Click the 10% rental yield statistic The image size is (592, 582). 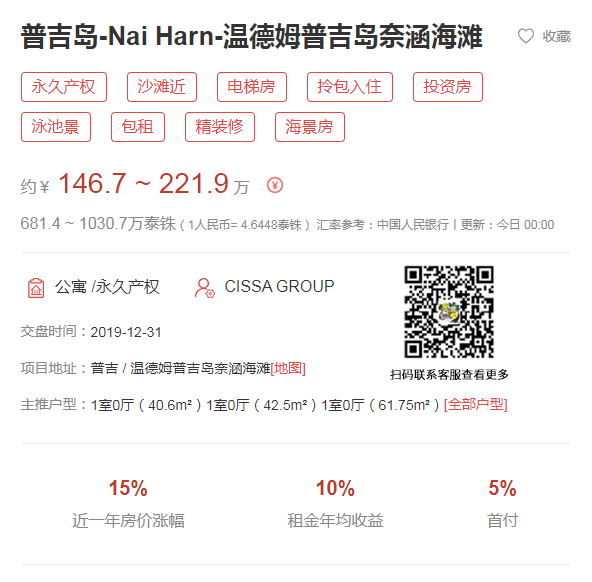pos(335,488)
